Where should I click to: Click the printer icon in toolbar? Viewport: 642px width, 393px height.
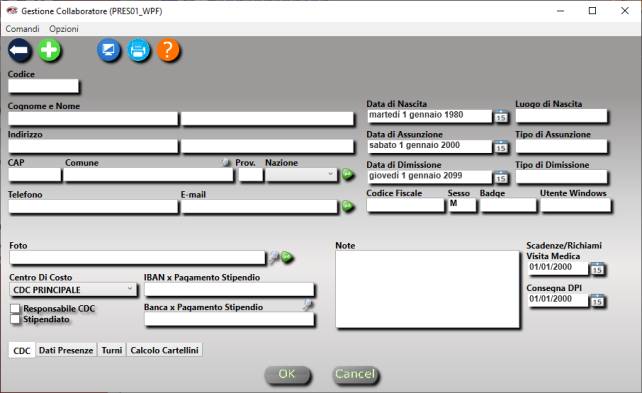click(138, 50)
